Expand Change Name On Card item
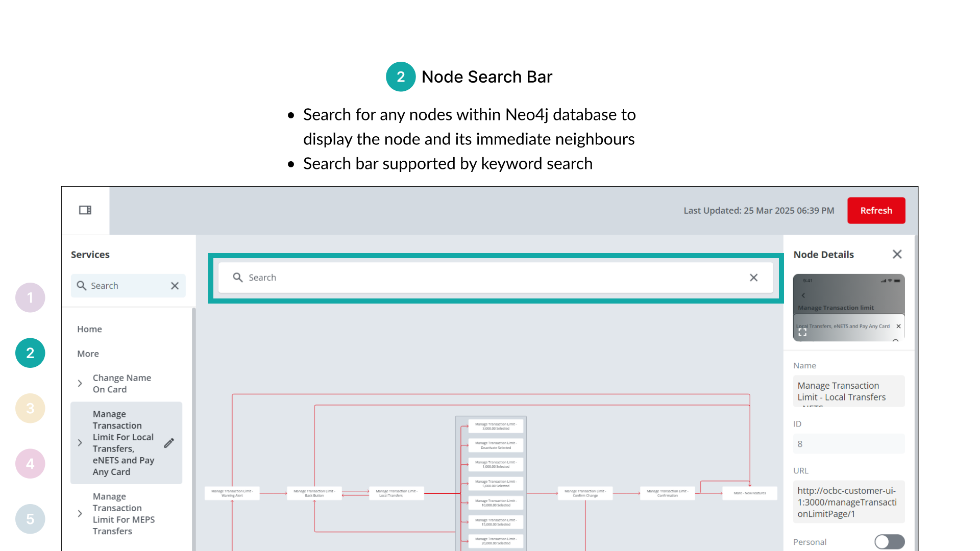This screenshot has width=980, height=551. (x=80, y=383)
